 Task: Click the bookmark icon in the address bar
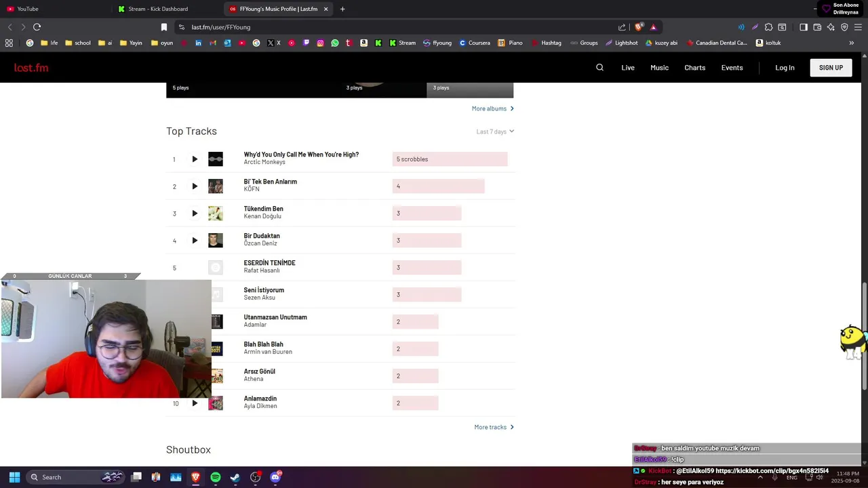click(163, 27)
